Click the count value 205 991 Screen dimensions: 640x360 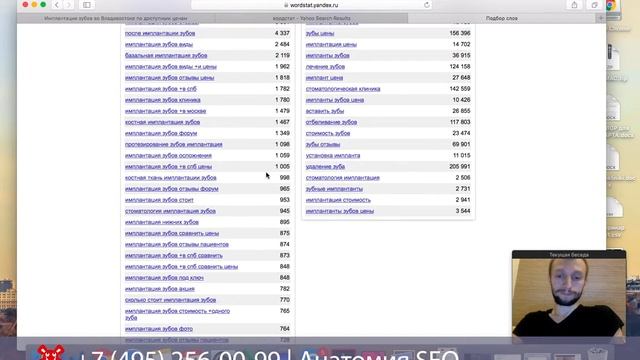tap(460, 167)
